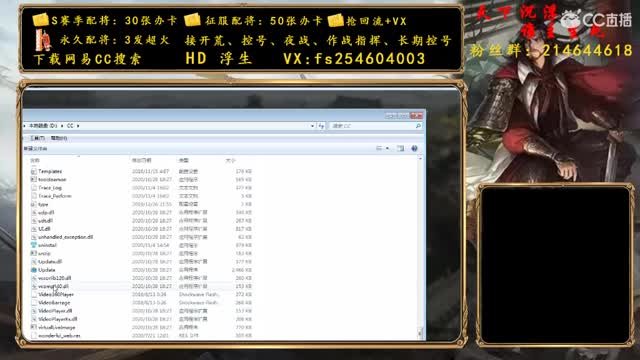Image resolution: width=640 pixels, height=360 pixels.
Task: Select the uninstall program icon
Action: click(34, 245)
